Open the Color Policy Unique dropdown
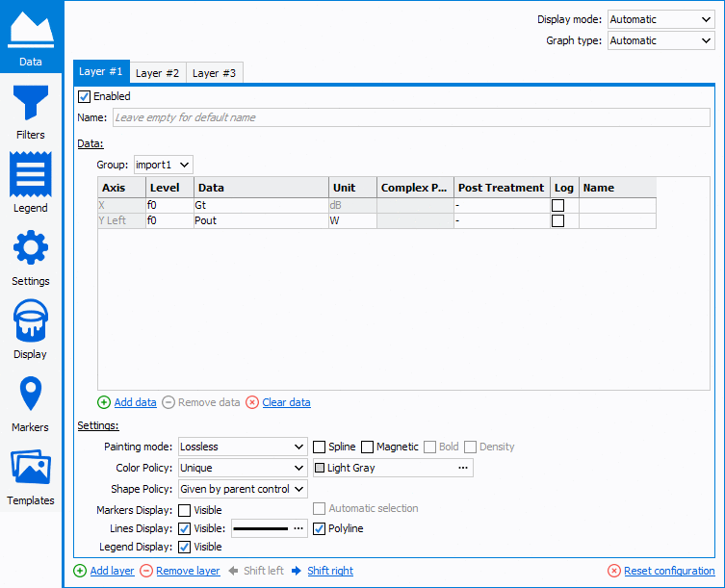 pos(243,468)
